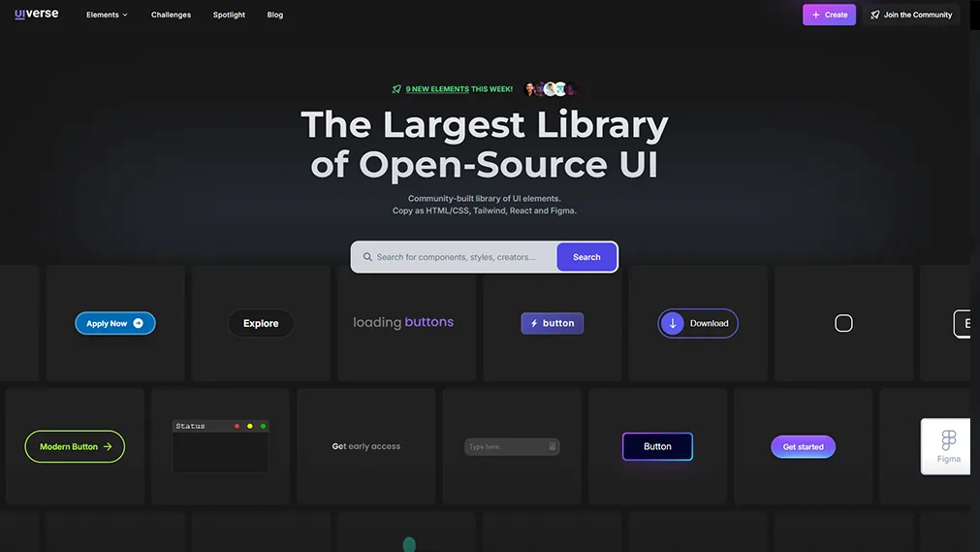980x552 pixels.
Task: Go to the Spotlight page
Action: click(x=229, y=15)
